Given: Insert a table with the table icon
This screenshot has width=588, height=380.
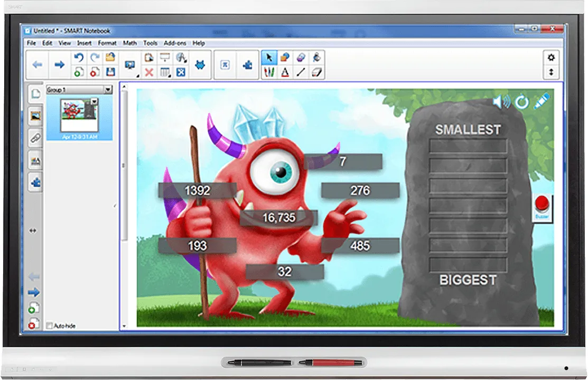Looking at the screenshot, I should 165,72.
